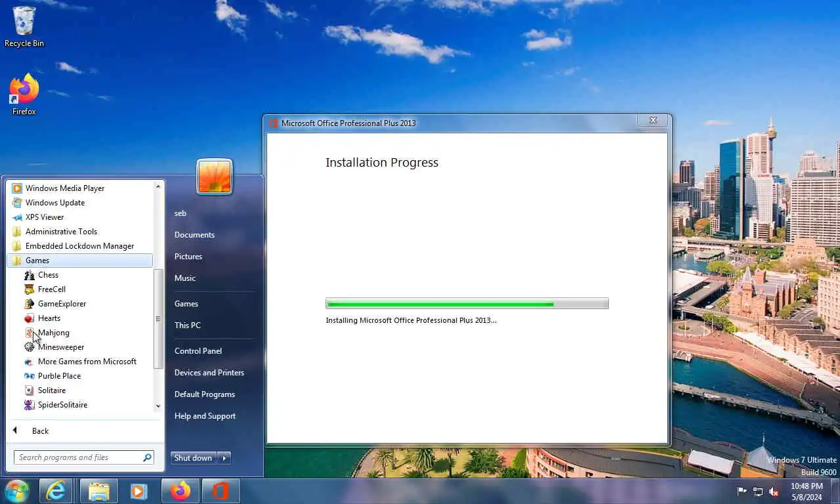Screen dimensions: 840x504
Task: Open Devices and Printers
Action: point(209,373)
